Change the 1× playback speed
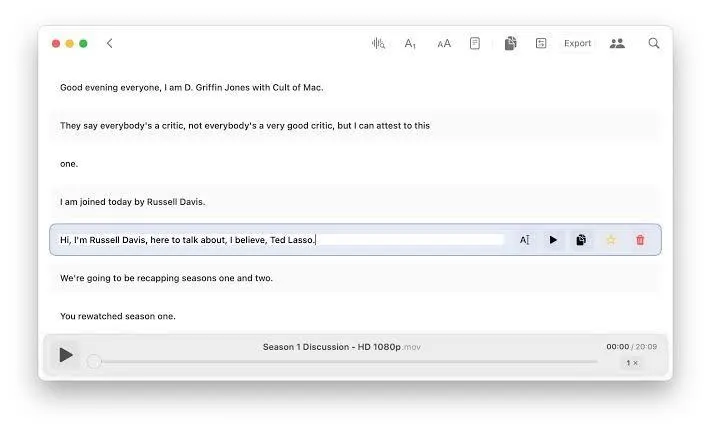Screen dimensions: 711x431 pyautogui.click(x=632, y=363)
